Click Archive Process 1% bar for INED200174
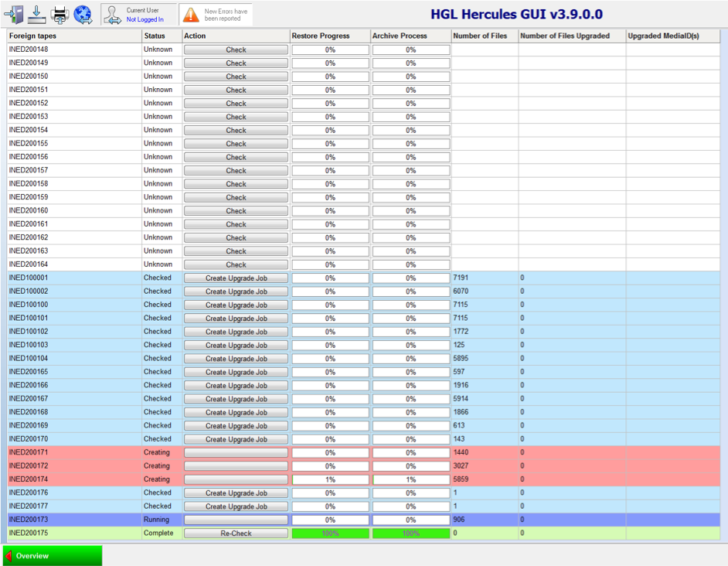 (x=411, y=479)
